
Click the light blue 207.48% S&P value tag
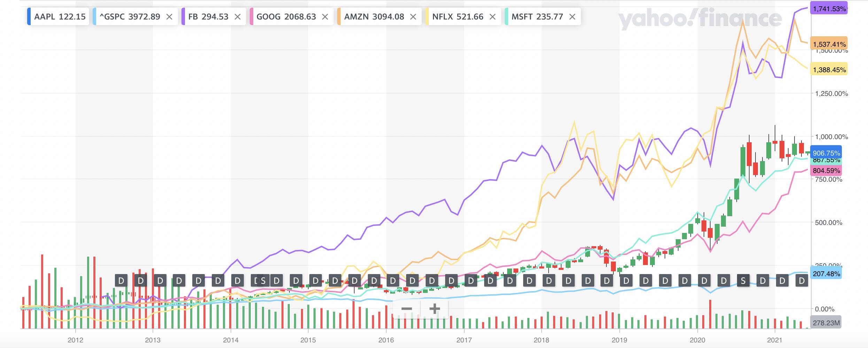coord(826,274)
